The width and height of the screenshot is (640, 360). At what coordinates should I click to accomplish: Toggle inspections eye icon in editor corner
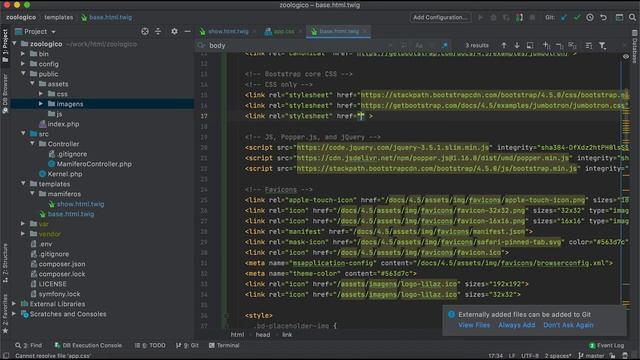pyautogui.click(x=626, y=56)
